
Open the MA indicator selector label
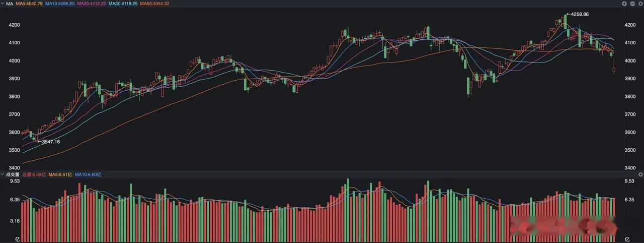tap(10, 4)
